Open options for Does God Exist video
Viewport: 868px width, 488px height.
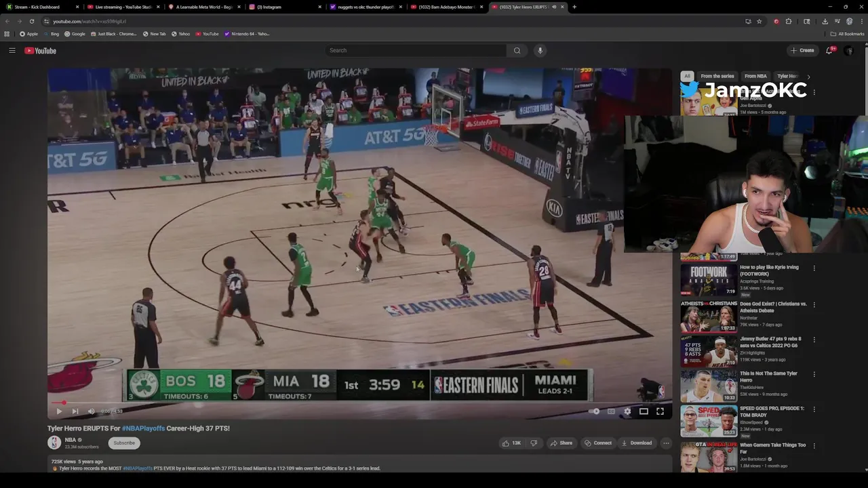[814, 305]
